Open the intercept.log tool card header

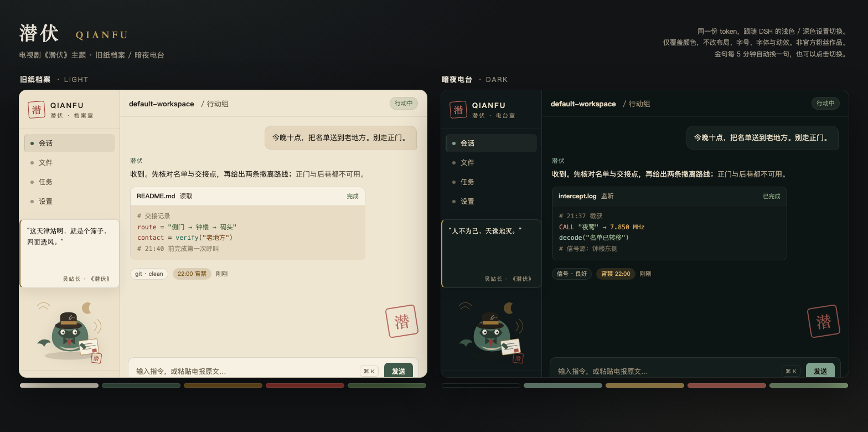click(x=669, y=196)
